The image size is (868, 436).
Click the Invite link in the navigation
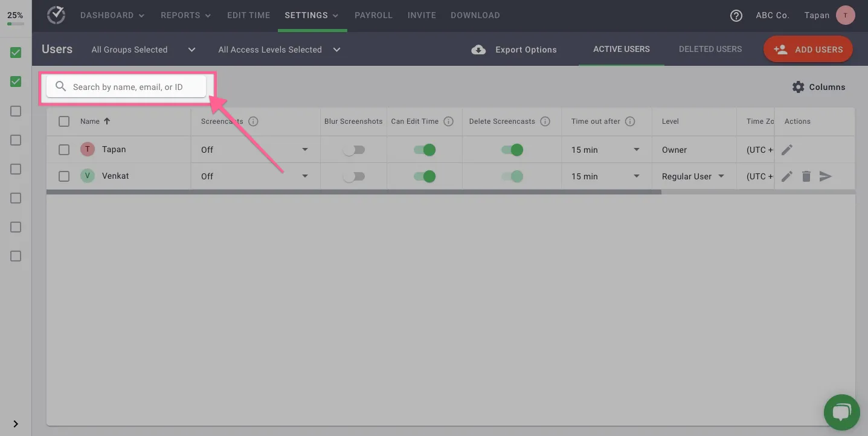[422, 15]
